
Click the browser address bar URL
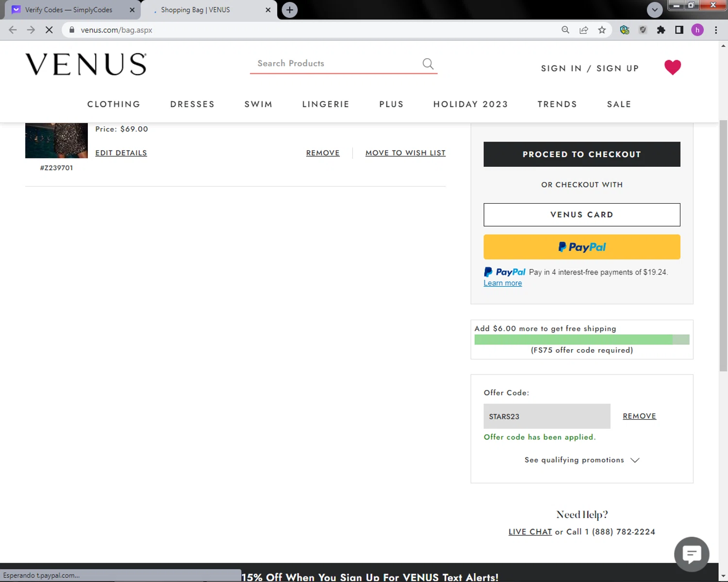[x=116, y=30]
